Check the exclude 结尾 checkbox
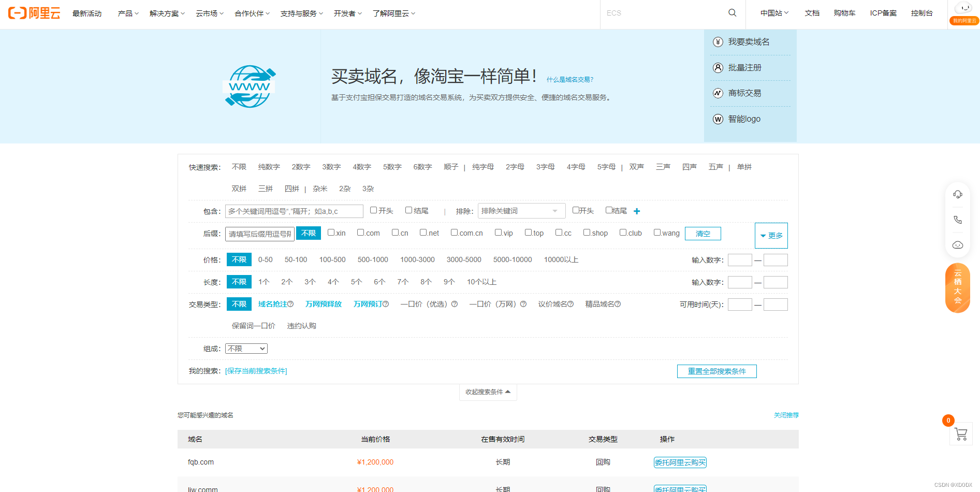 [x=609, y=210]
